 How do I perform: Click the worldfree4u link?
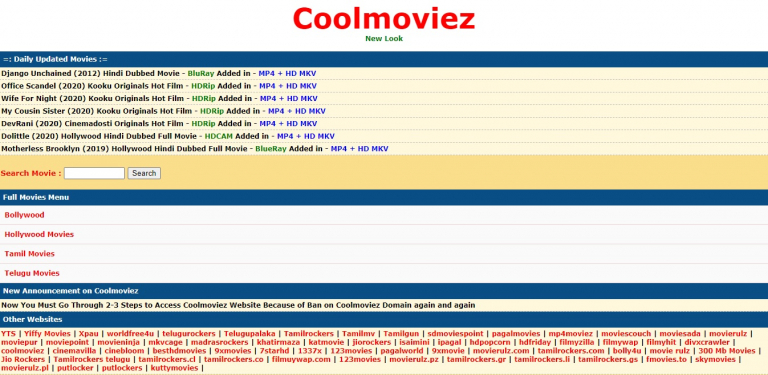pos(130,334)
